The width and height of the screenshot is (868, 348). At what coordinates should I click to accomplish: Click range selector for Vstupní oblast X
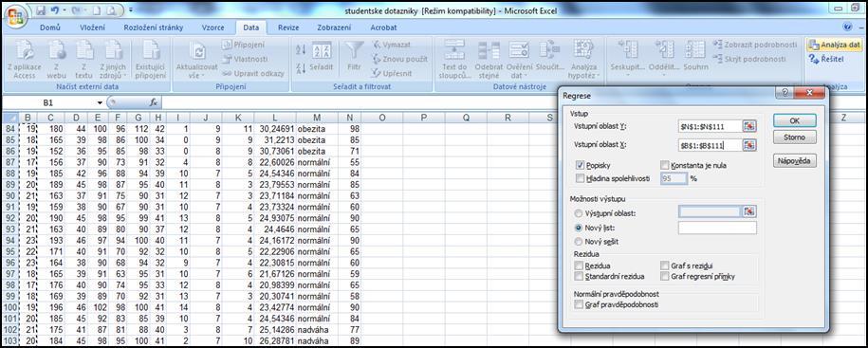pyautogui.click(x=749, y=145)
